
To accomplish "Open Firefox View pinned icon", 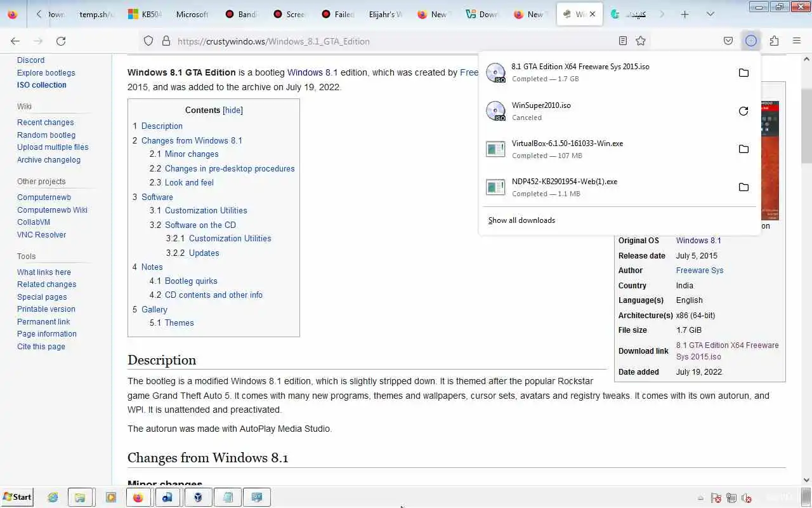I will 13,14.
